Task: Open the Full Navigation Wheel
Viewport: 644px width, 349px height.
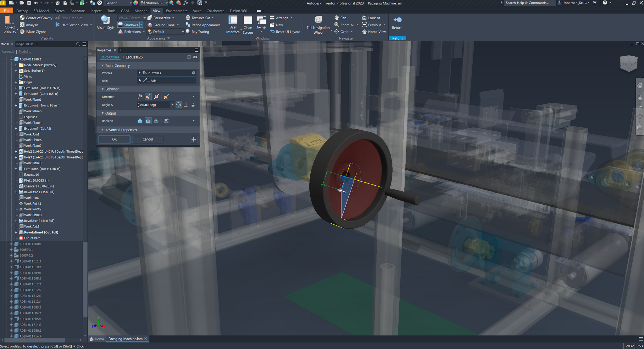Action: [x=318, y=20]
